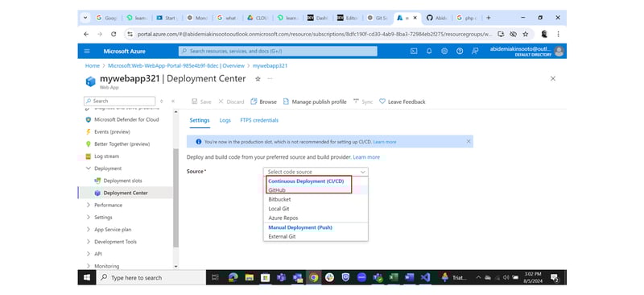
Task: Open Events (preview) in sidebar
Action: coord(112,131)
